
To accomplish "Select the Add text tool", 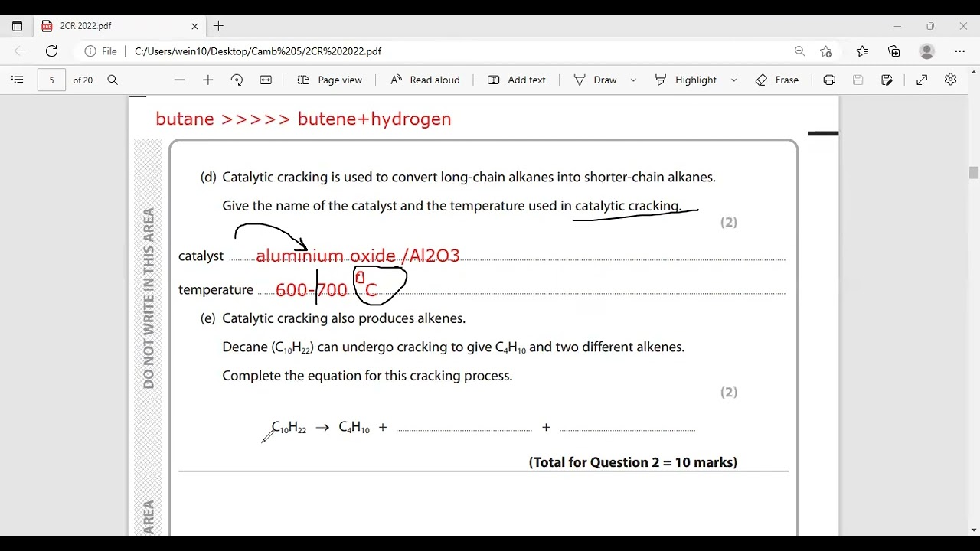I will coord(517,80).
